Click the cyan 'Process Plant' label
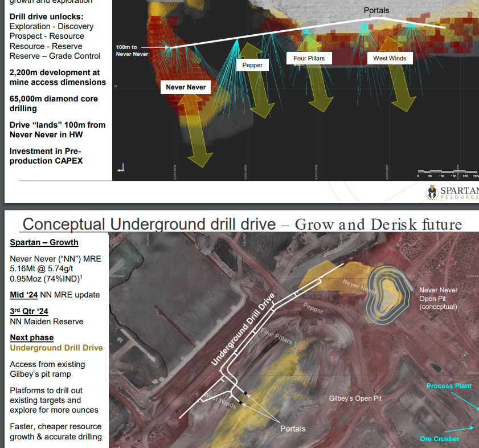 coord(449,386)
